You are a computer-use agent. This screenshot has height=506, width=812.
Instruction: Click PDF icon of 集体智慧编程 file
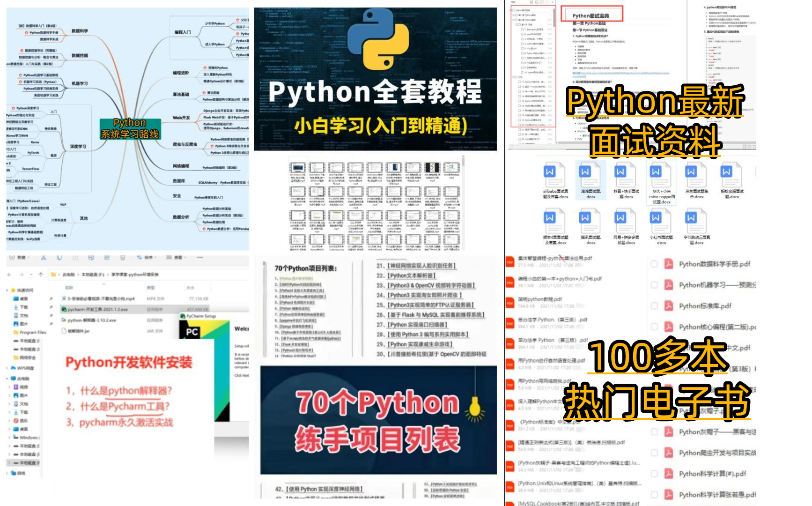coord(510,262)
